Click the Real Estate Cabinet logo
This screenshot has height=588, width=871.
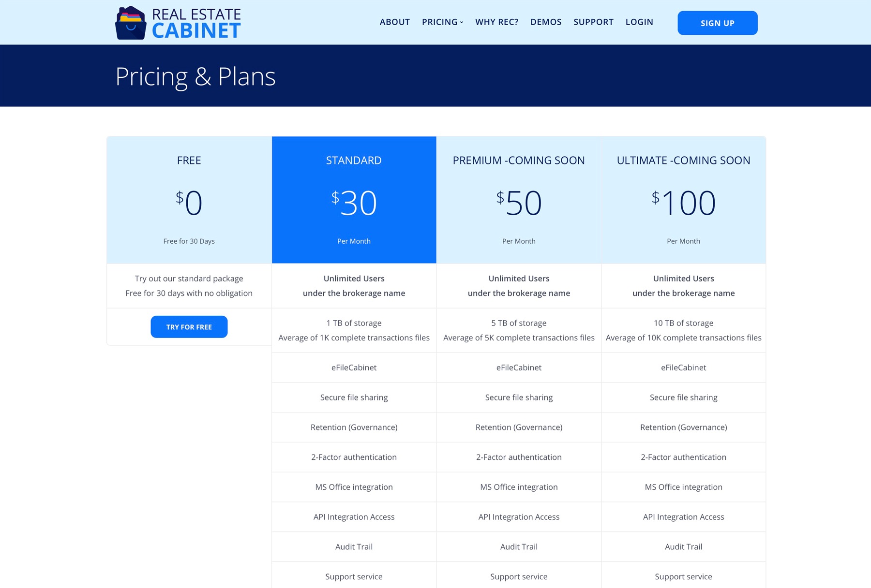pyautogui.click(x=177, y=22)
